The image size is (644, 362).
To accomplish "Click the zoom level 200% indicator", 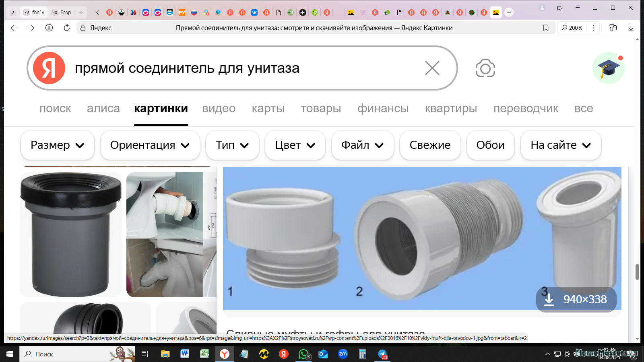I will click(x=572, y=28).
